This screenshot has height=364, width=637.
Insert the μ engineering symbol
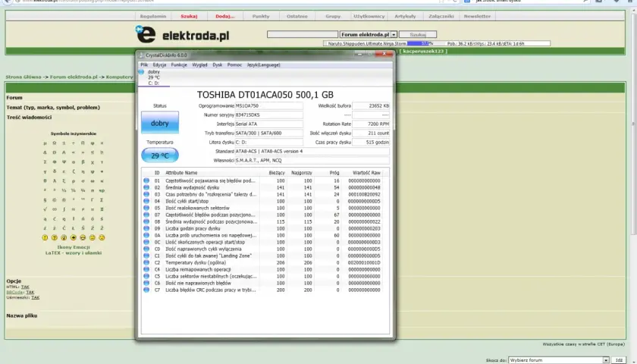(x=45, y=143)
